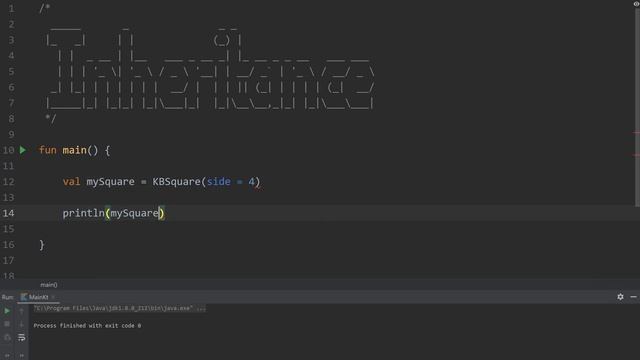Open Run panel settings gear
The width and height of the screenshot is (640, 360).
click(620, 297)
